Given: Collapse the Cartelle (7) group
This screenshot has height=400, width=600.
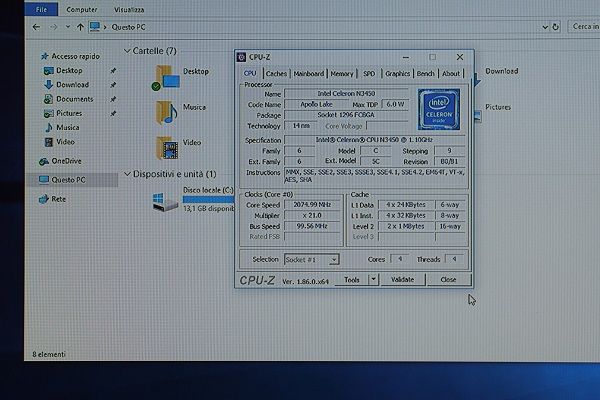Looking at the screenshot, I should [x=127, y=51].
